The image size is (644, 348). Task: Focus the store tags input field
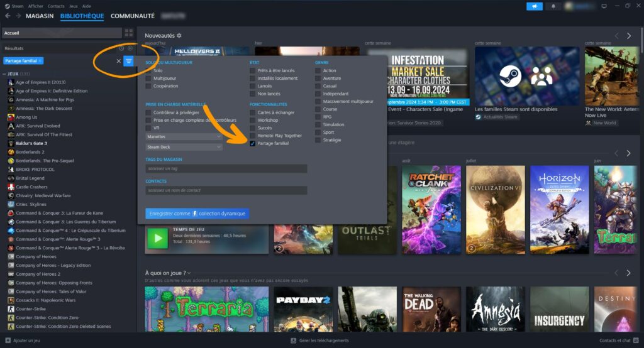click(x=226, y=169)
